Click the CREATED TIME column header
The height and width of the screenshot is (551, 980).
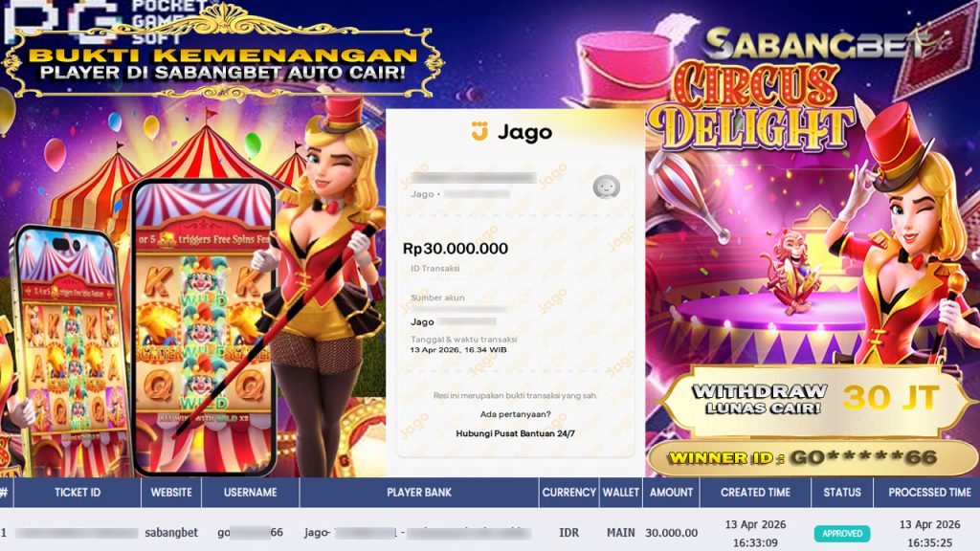pyautogui.click(x=755, y=493)
